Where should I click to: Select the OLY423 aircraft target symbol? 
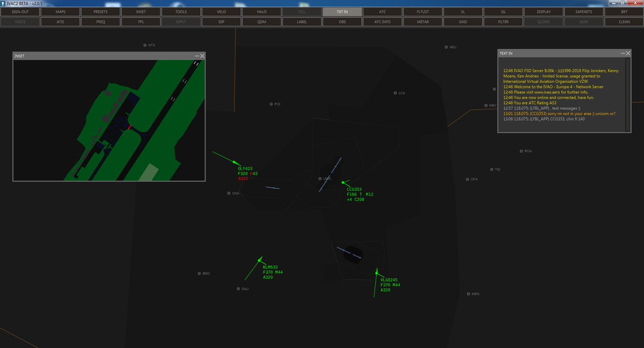tap(235, 161)
